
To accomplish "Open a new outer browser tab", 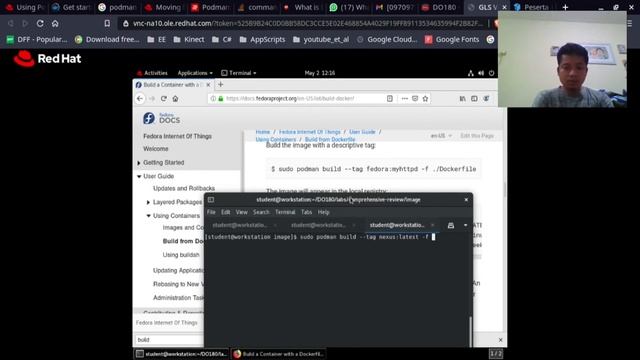I will point(565,7).
